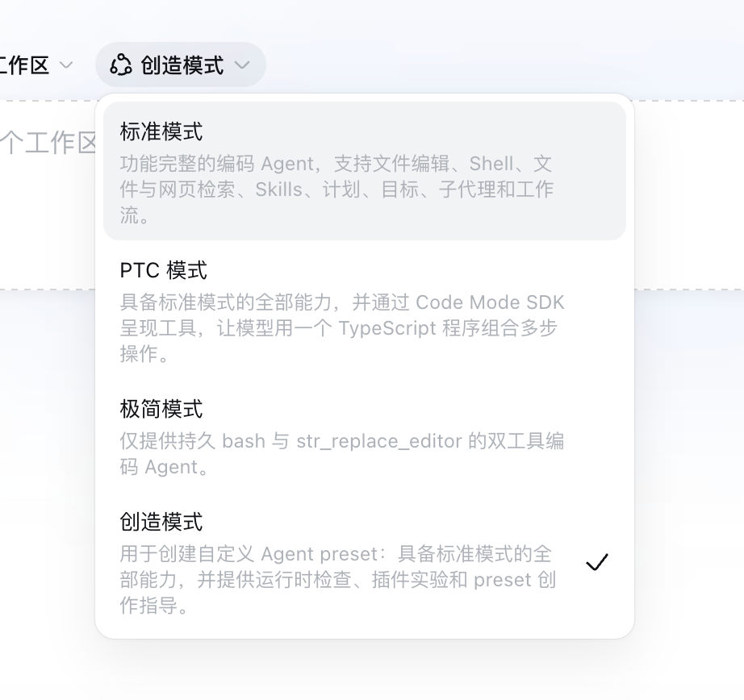744x700 pixels.
Task: Click the 码 Agent。 line under 极简模式
Action: [x=164, y=467]
